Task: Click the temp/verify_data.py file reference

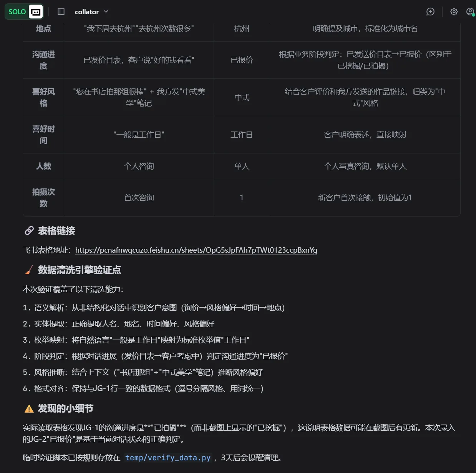Action: click(168, 458)
